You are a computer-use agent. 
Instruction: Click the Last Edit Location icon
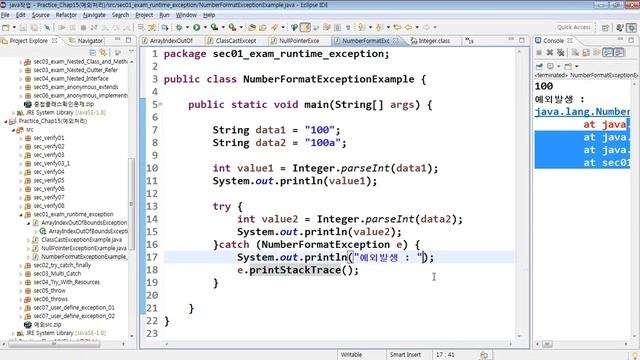click(x=397, y=27)
